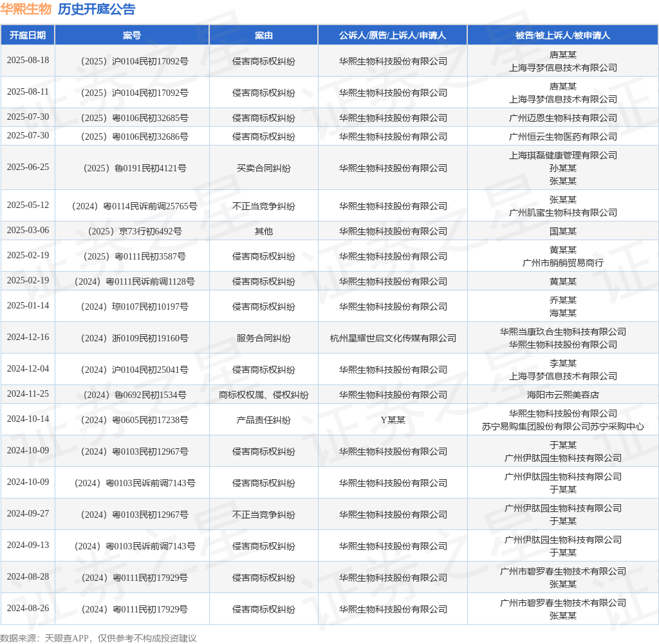The width and height of the screenshot is (659, 644).
Task: Select defendant 上海琪磊健康管理有限公司
Action: 562,155
